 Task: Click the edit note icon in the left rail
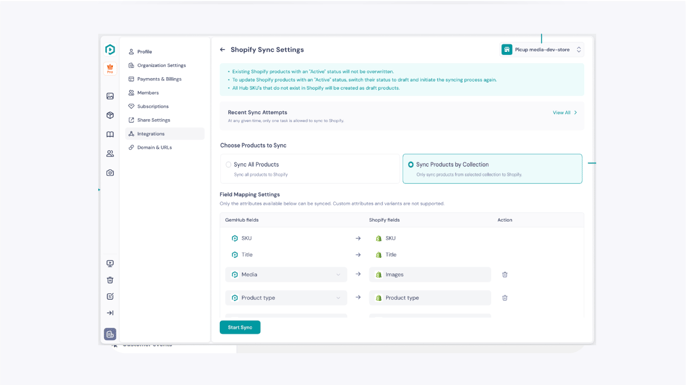click(x=110, y=296)
